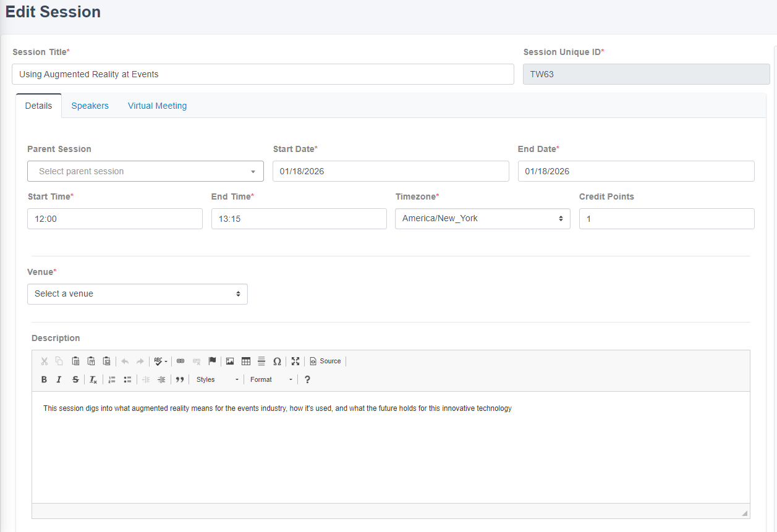Click the About editor question mark icon
Image resolution: width=777 pixels, height=532 pixels.
coord(307,379)
